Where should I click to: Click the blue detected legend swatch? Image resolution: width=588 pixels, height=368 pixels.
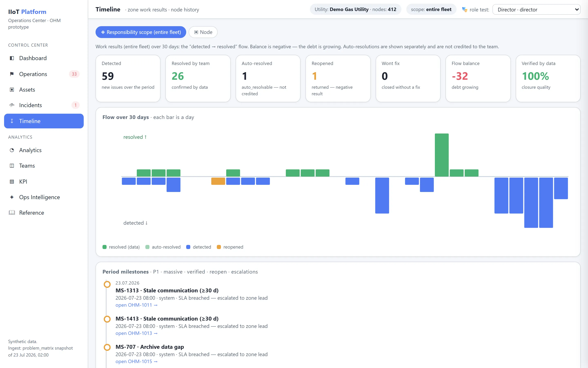(x=188, y=247)
